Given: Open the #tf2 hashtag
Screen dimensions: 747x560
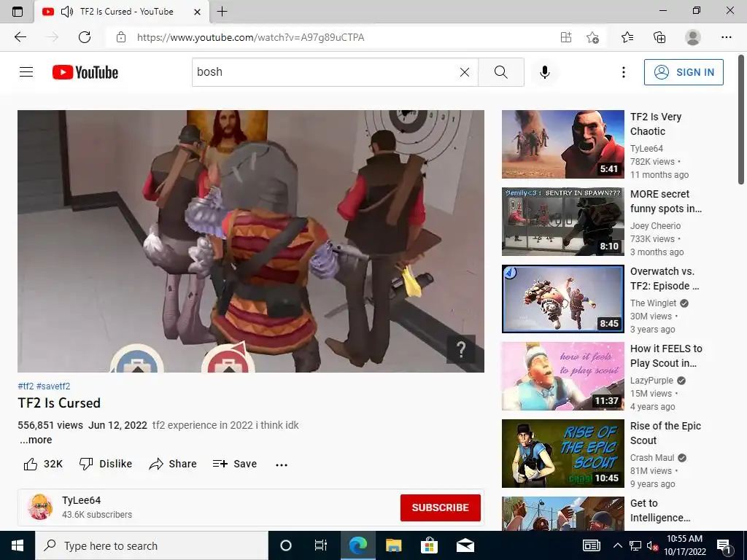Looking at the screenshot, I should [26, 386].
